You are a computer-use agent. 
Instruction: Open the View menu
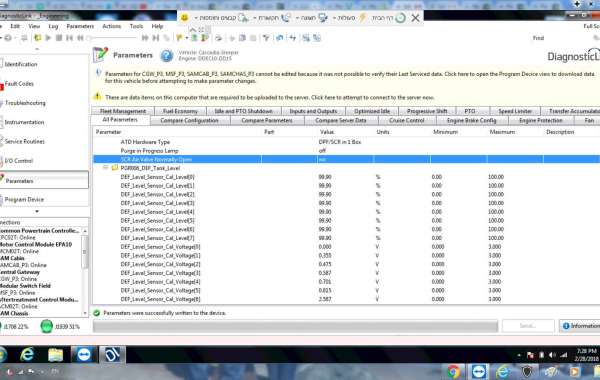pos(34,26)
